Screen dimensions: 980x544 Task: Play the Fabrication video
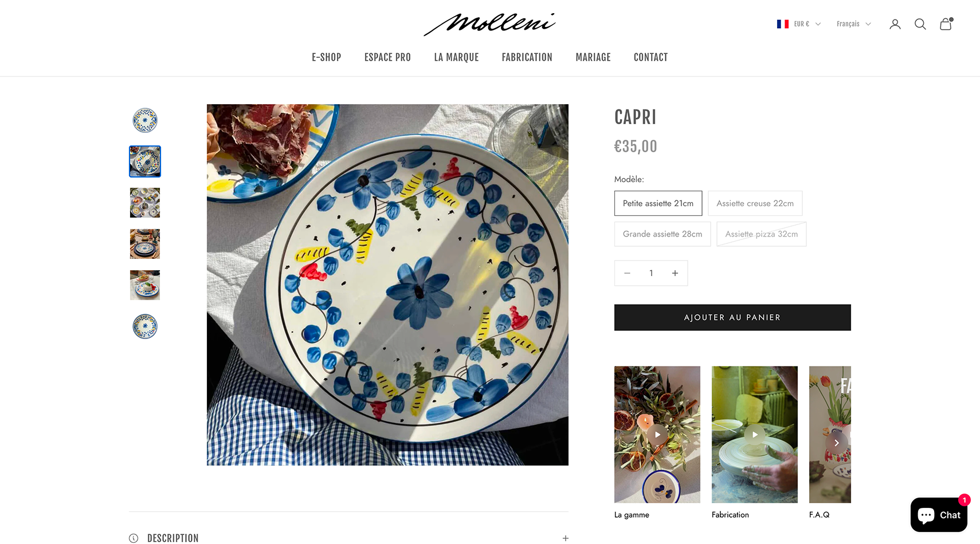[755, 435]
